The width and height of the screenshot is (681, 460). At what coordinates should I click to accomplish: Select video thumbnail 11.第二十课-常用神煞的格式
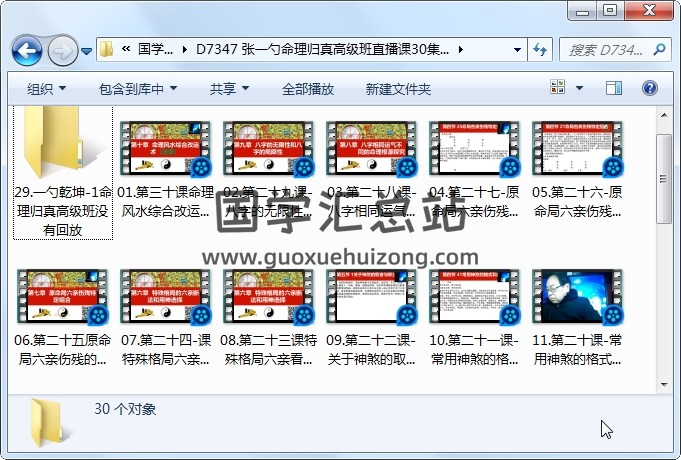pos(578,297)
